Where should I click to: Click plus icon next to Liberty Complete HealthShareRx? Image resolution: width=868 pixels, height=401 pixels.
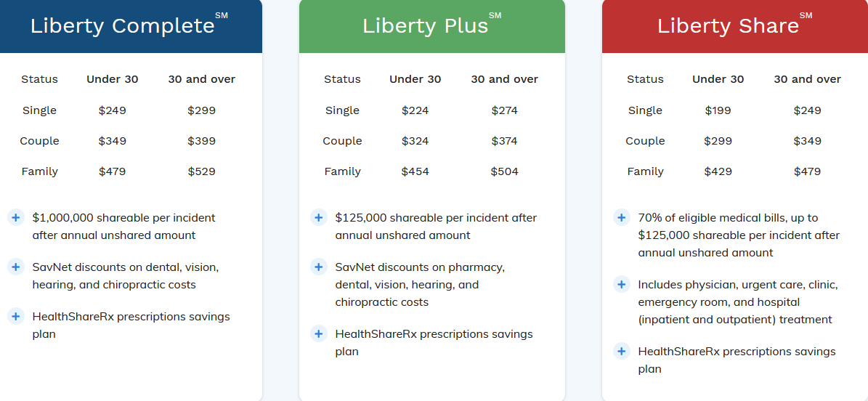tap(16, 316)
